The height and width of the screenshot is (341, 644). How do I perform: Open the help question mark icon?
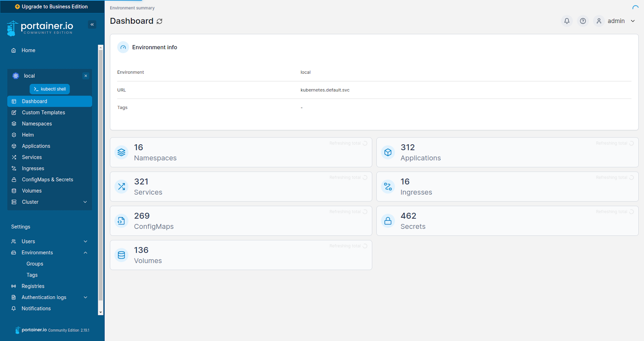tap(583, 21)
